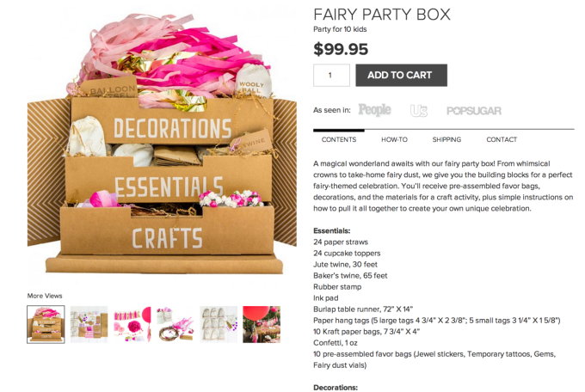Click the quantity input field
This screenshot has height=392, width=585.
pos(331,75)
